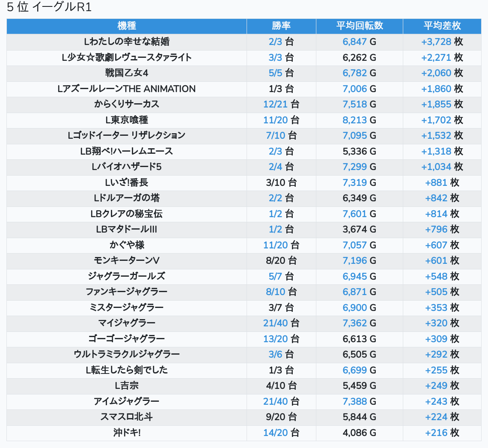Click the 平均差枚 column header
488x448 pixels.
(442, 26)
